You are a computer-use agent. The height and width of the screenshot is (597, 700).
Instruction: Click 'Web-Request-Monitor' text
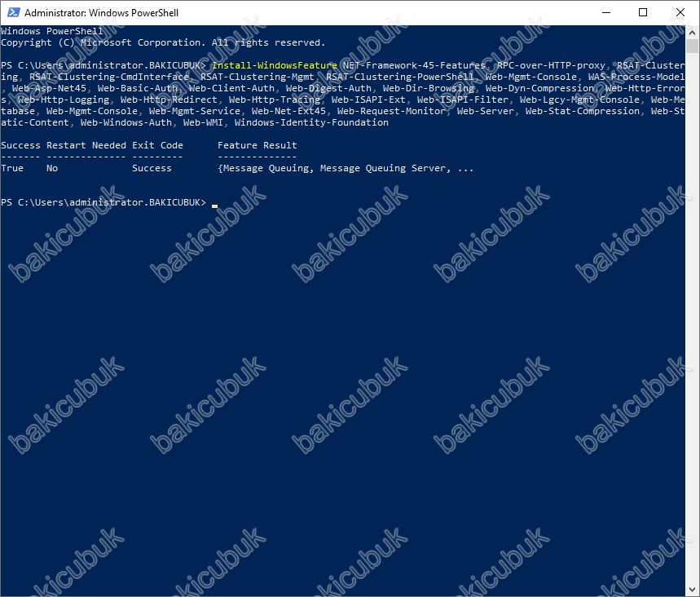click(391, 111)
